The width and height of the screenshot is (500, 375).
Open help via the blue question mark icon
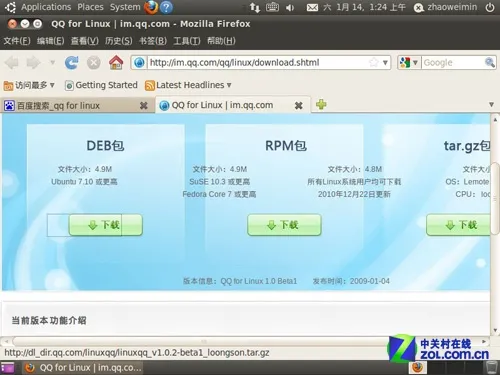[x=166, y=7]
